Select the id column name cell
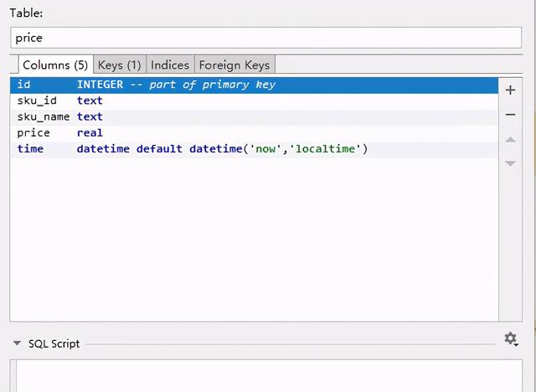Viewport: 536px width, 392px height. [x=23, y=85]
